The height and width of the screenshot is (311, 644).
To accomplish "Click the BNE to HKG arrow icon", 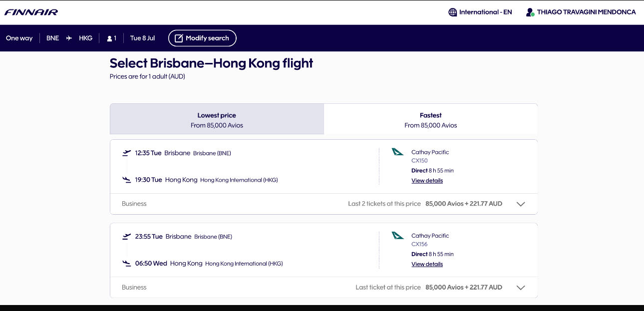I will click(x=69, y=38).
